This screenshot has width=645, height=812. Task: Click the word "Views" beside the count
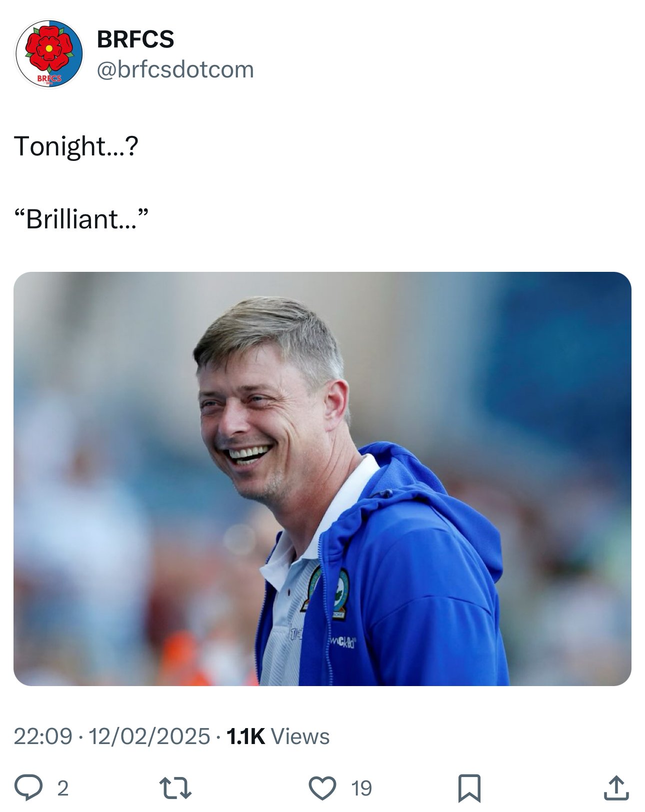(x=300, y=737)
